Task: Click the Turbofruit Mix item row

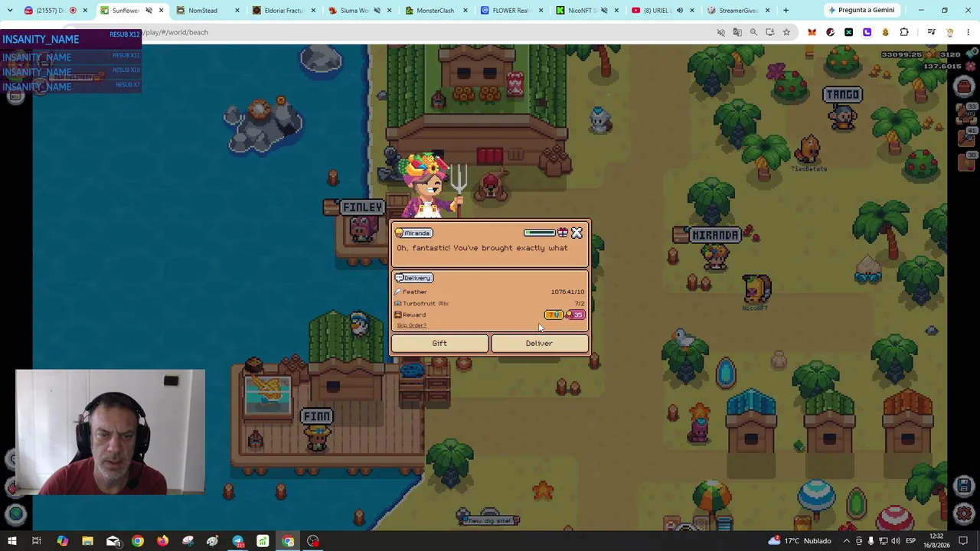Action: pyautogui.click(x=490, y=303)
